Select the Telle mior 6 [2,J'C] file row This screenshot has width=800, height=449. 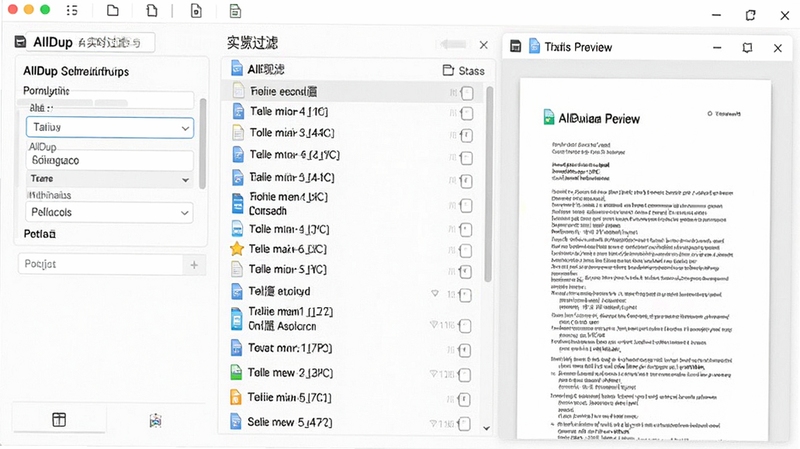(x=354, y=155)
